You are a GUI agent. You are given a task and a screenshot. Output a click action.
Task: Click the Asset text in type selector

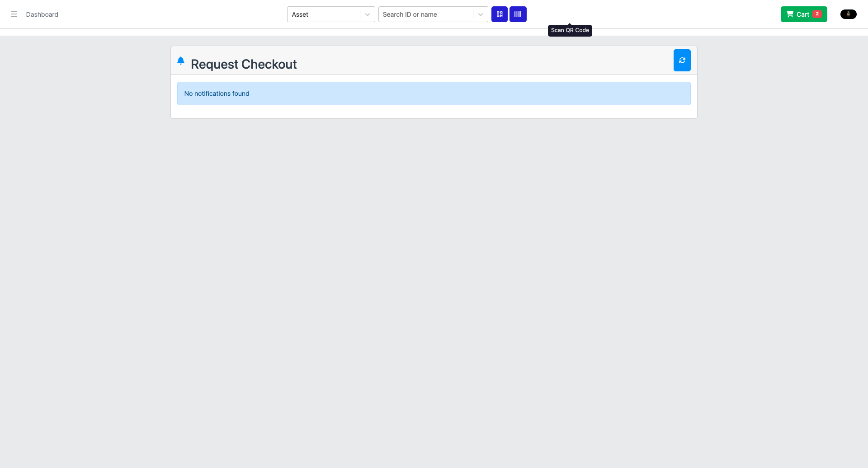(300, 14)
